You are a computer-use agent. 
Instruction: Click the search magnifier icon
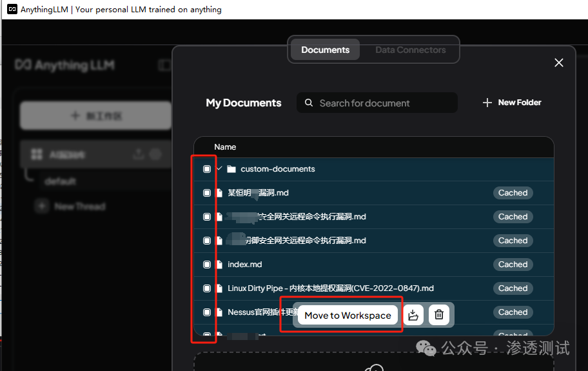tap(309, 103)
